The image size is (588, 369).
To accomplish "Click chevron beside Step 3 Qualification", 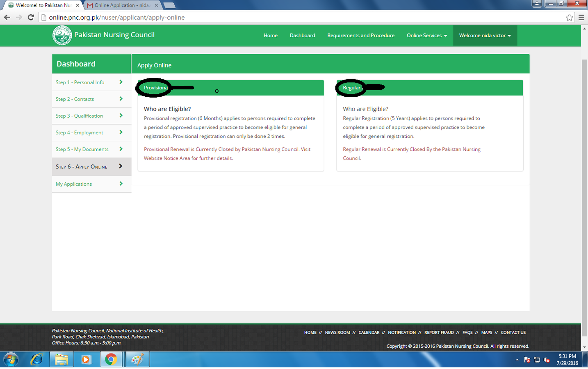I will (121, 116).
